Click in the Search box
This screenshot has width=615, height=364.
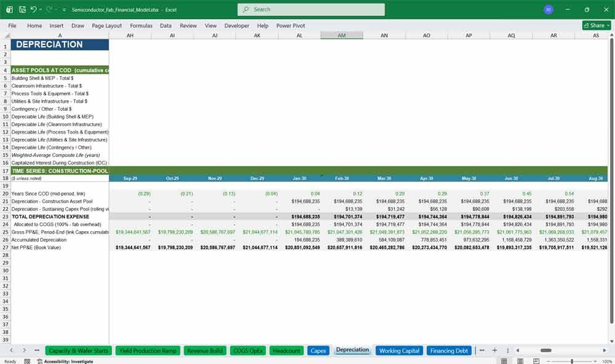(x=311, y=9)
